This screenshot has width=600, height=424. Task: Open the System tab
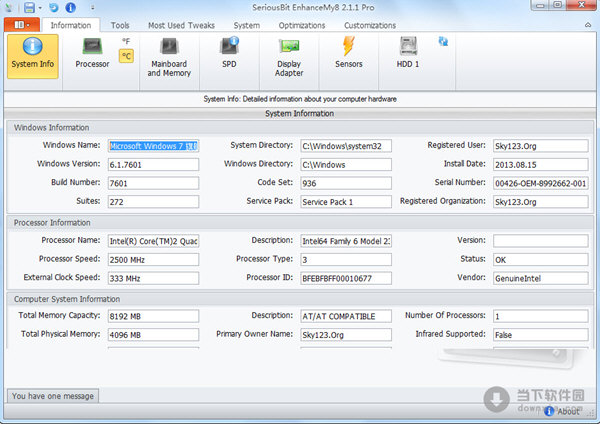point(247,25)
